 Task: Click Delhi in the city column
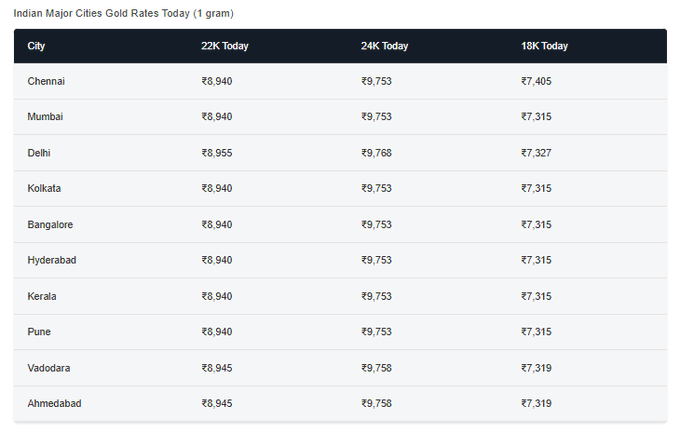(x=39, y=153)
